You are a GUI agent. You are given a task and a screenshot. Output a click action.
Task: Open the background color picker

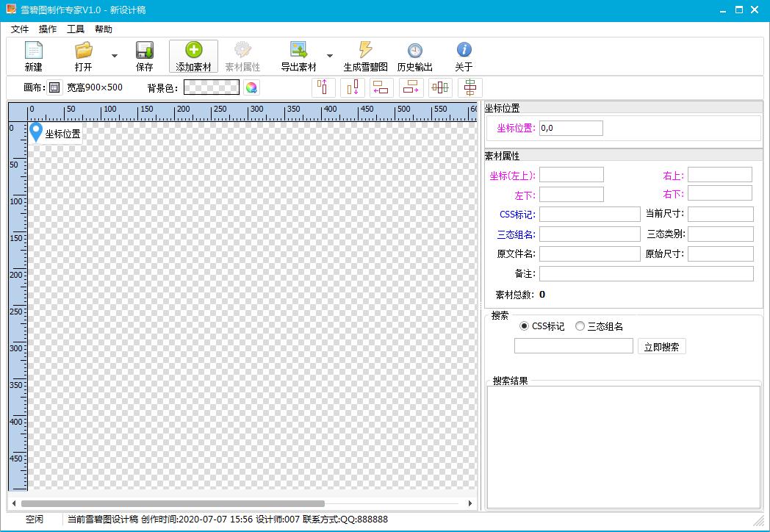click(250, 87)
